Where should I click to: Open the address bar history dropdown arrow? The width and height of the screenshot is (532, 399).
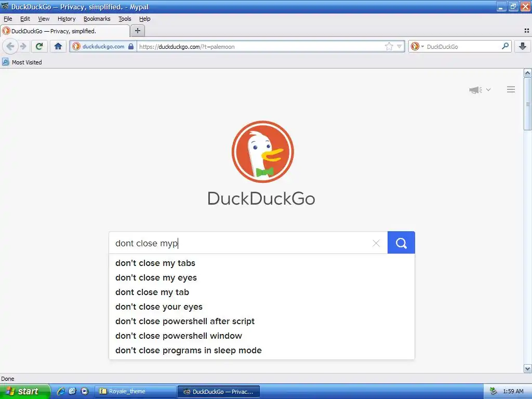tap(400, 46)
